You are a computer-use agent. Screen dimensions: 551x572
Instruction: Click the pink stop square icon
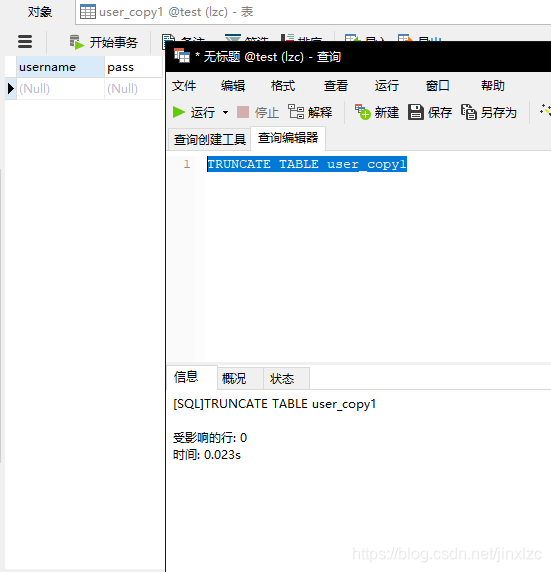243,112
